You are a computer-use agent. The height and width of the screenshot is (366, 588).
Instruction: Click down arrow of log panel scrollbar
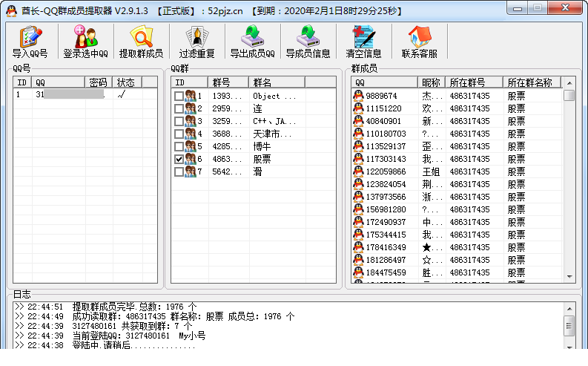point(569,346)
